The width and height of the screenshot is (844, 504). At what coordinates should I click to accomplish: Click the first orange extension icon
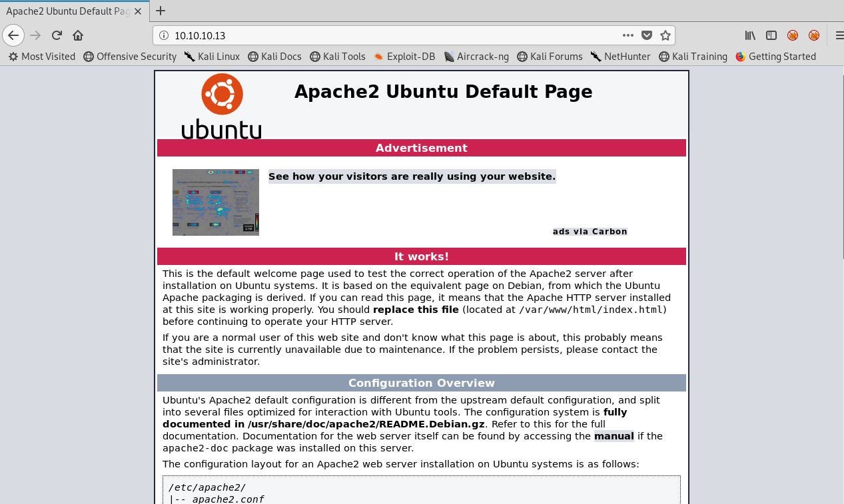[793, 35]
